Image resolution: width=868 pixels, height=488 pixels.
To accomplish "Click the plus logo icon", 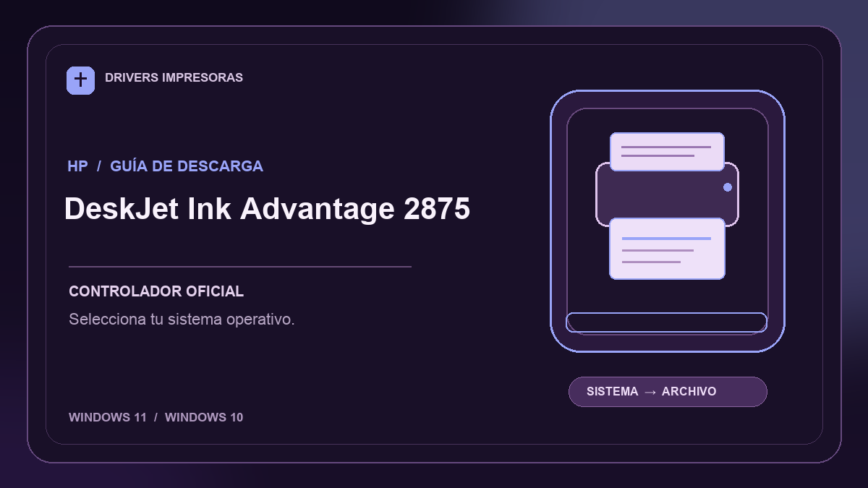I will tap(80, 80).
